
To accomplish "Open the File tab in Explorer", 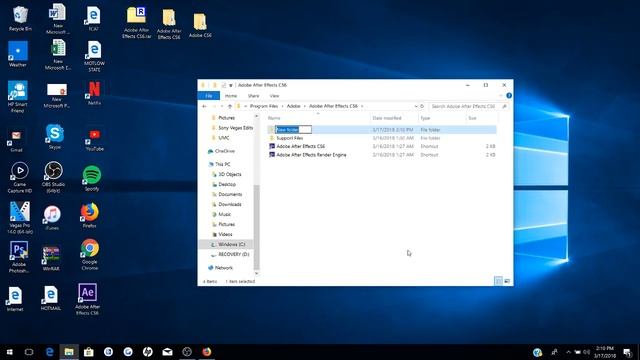I will click(x=209, y=96).
